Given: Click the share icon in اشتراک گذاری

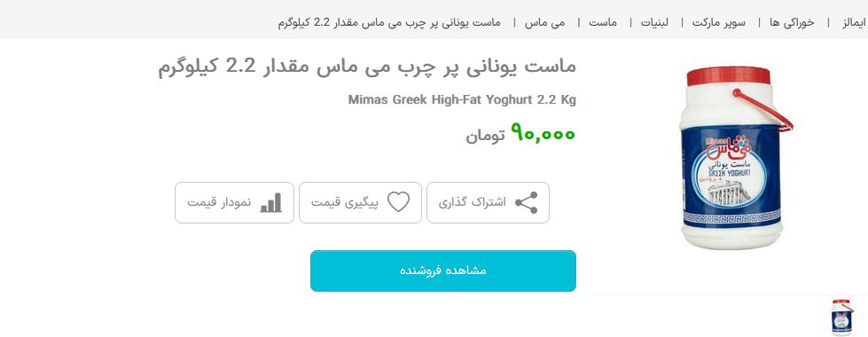Looking at the screenshot, I should point(526,202).
